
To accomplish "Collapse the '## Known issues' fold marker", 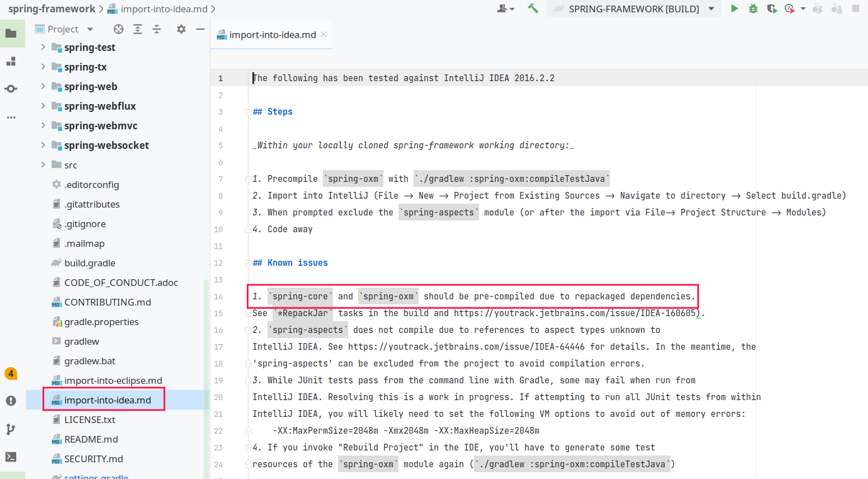I will (x=247, y=263).
